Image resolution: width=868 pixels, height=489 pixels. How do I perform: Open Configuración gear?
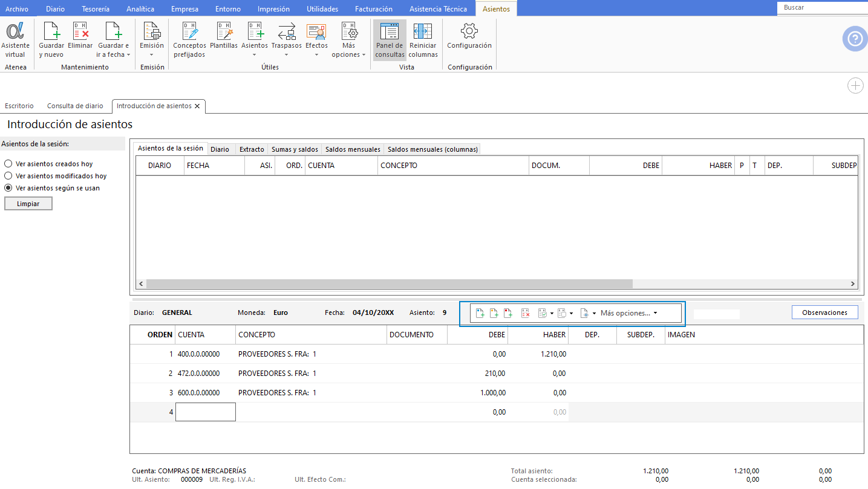469,36
